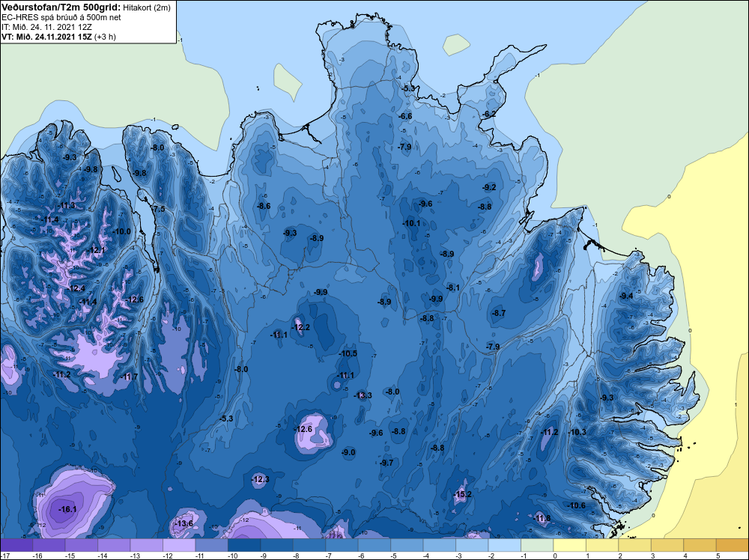Click the -8.1 temperature label
Viewport: 749px width, 560px height.
tap(453, 287)
